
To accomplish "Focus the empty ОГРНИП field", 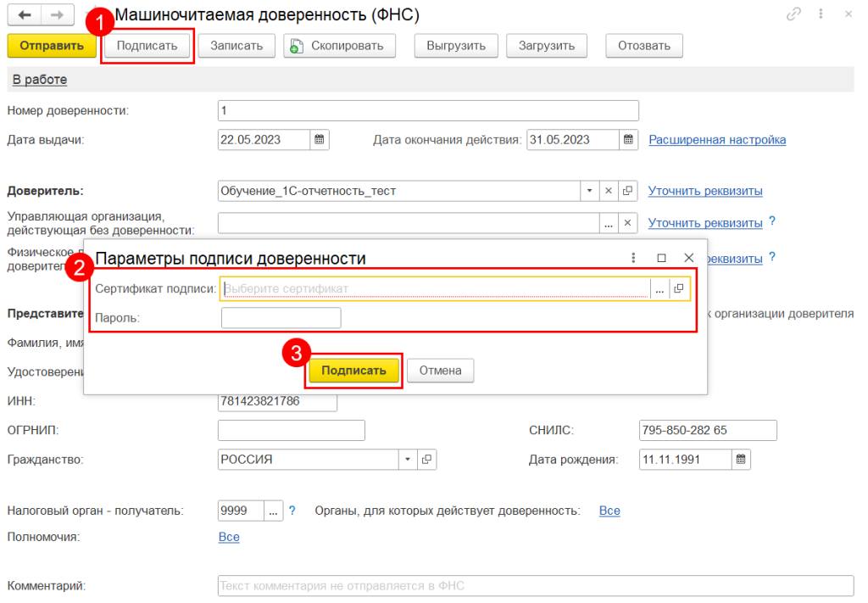I will (x=292, y=430).
